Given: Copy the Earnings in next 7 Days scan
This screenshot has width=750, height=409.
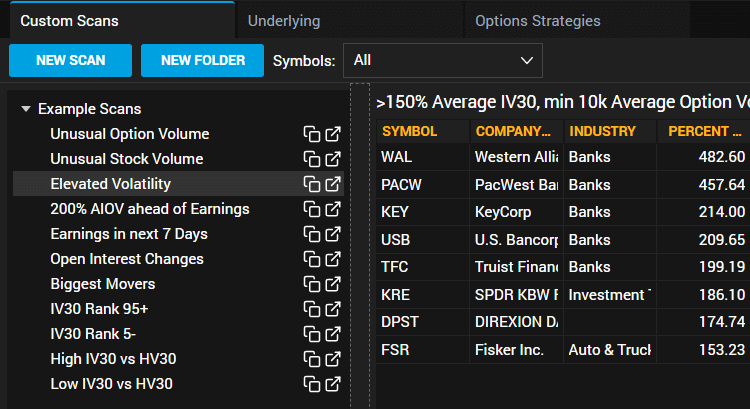Looking at the screenshot, I should [x=312, y=234].
